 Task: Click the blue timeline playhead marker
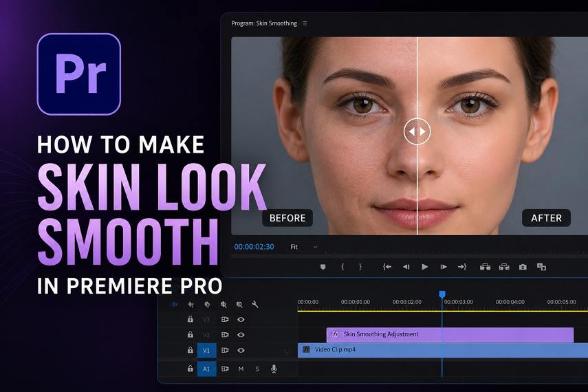click(442, 294)
